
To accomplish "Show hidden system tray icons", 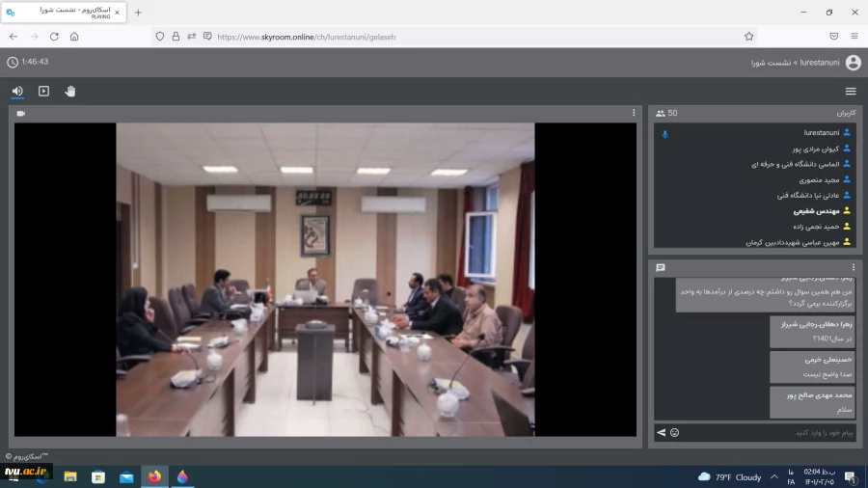I will [773, 477].
